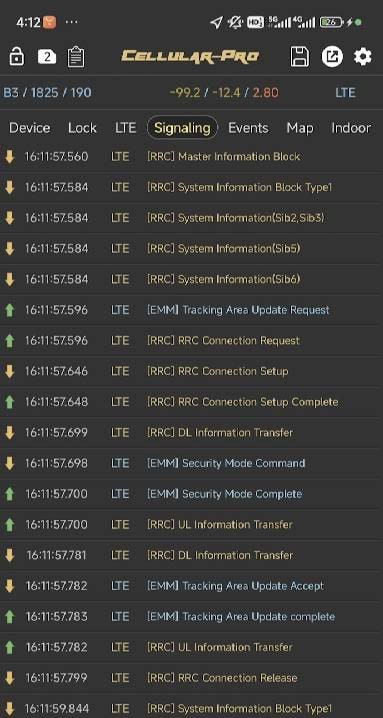Tap the uplink arrow on Security Mode Complete row
383x718 pixels.
[10, 494]
